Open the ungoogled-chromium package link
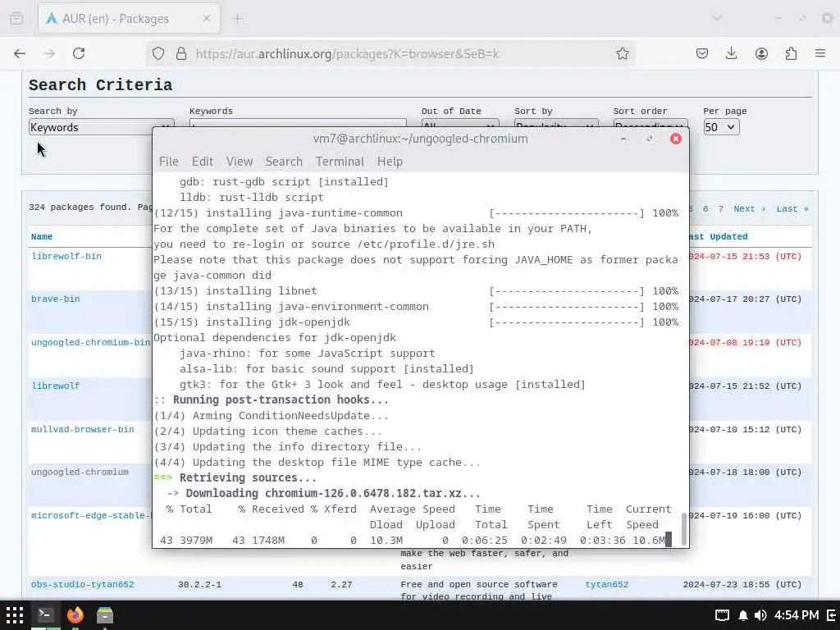The width and height of the screenshot is (840, 630). pos(80,472)
